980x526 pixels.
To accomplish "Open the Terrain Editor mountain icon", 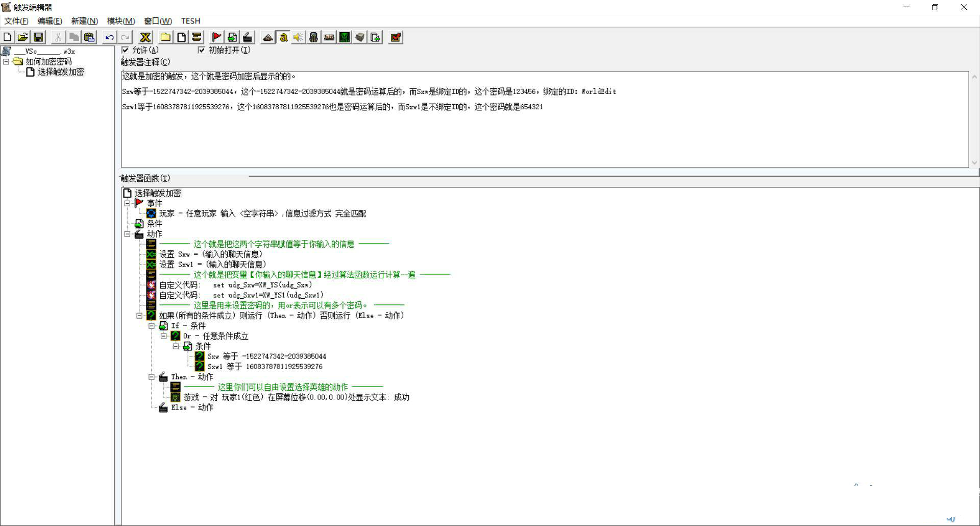I will point(267,37).
